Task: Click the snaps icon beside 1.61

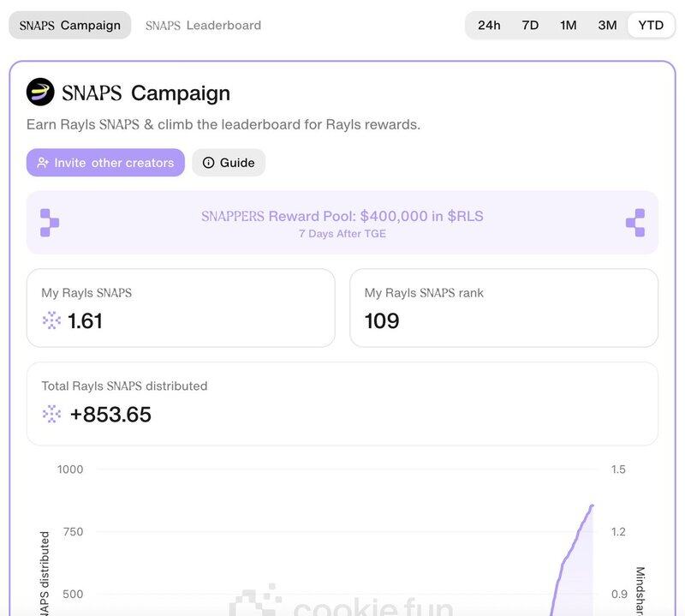Action: [51, 320]
